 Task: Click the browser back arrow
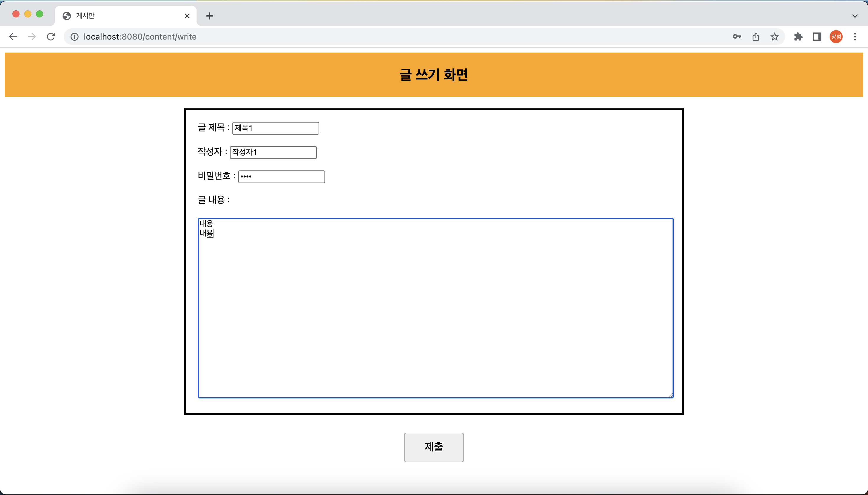(13, 37)
